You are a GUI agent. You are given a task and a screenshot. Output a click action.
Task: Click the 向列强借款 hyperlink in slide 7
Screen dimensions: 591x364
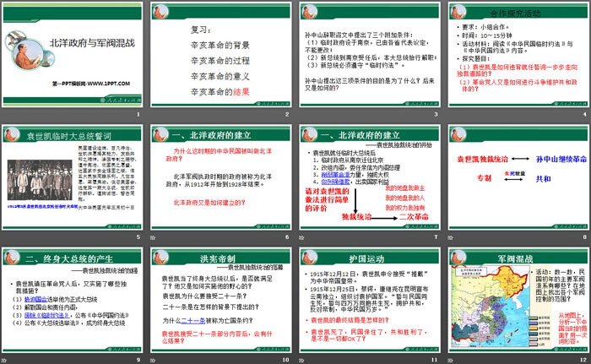[x=335, y=182]
